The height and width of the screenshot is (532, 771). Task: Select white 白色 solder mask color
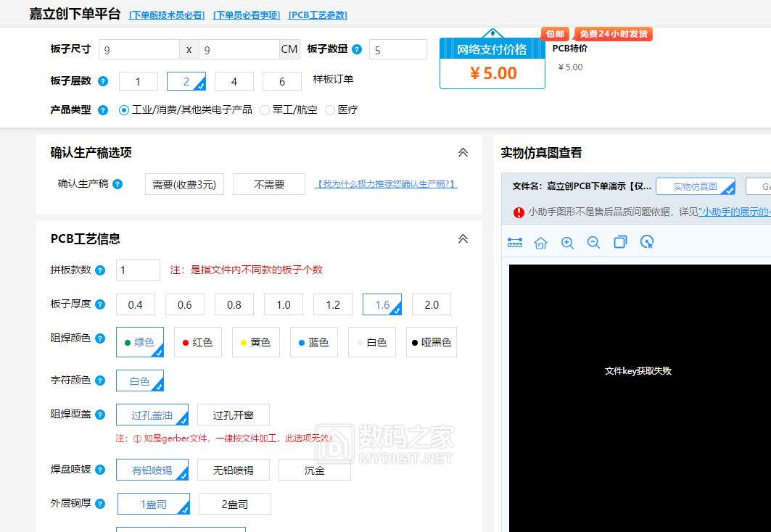[372, 342]
